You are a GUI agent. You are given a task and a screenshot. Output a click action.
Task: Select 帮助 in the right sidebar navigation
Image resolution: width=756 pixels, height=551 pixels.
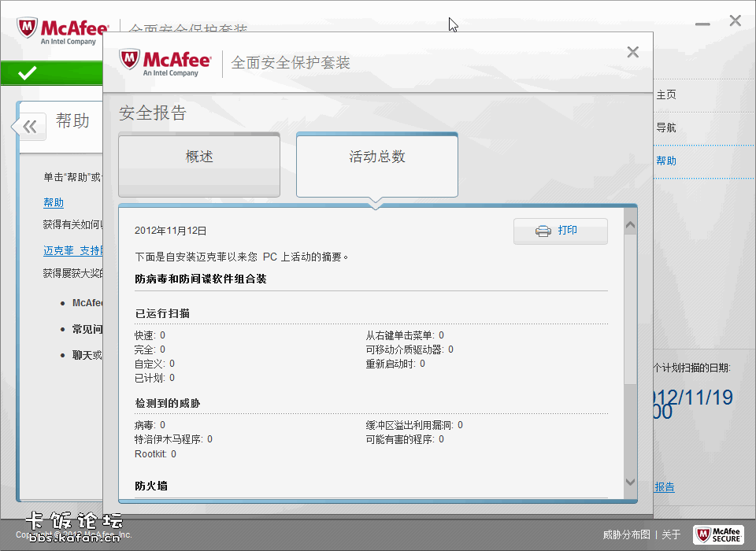click(x=666, y=161)
